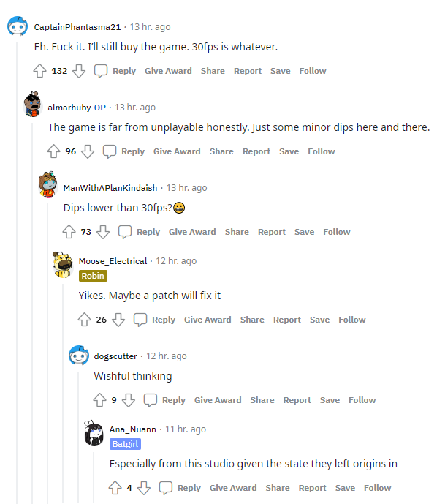Downvote CaptainPhantasma21's comment

(x=79, y=71)
